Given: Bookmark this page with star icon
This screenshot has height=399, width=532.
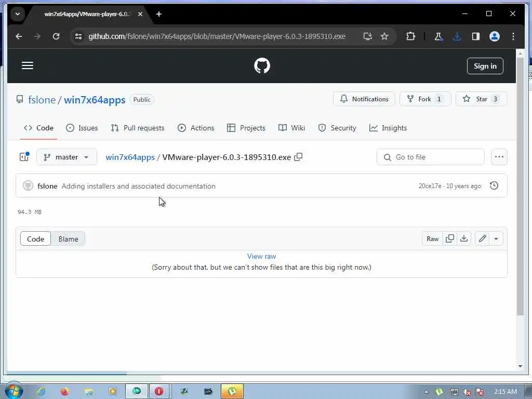Looking at the screenshot, I should pyautogui.click(x=384, y=36).
